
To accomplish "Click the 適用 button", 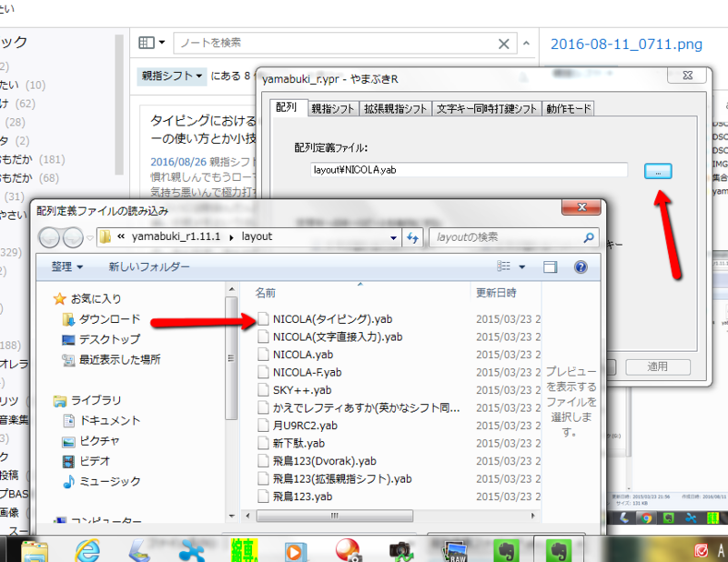I will 658,366.
